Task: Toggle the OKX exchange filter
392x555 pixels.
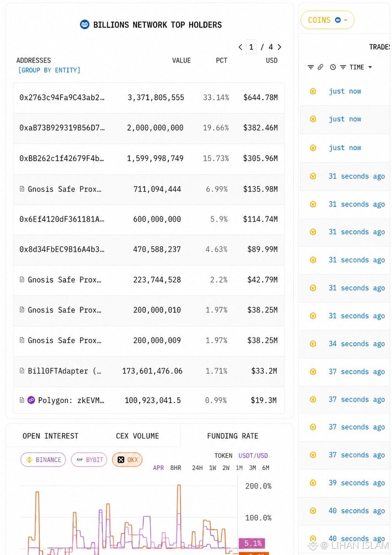Action: [x=127, y=459]
